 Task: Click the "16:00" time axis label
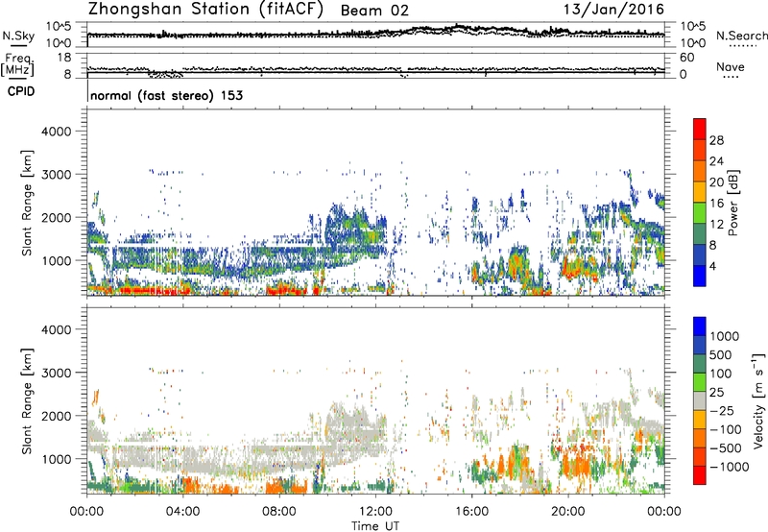(471, 512)
